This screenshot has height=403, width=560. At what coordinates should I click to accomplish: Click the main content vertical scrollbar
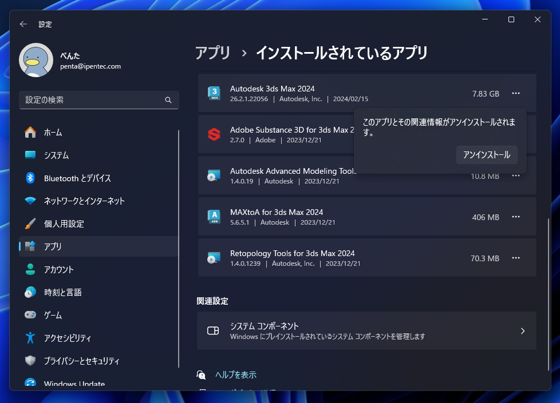tap(548, 295)
